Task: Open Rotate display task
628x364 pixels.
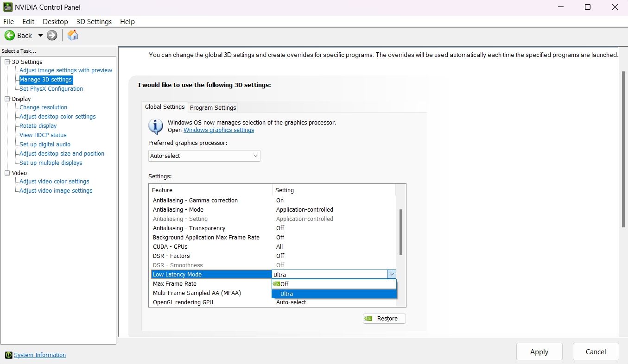Action: click(38, 126)
